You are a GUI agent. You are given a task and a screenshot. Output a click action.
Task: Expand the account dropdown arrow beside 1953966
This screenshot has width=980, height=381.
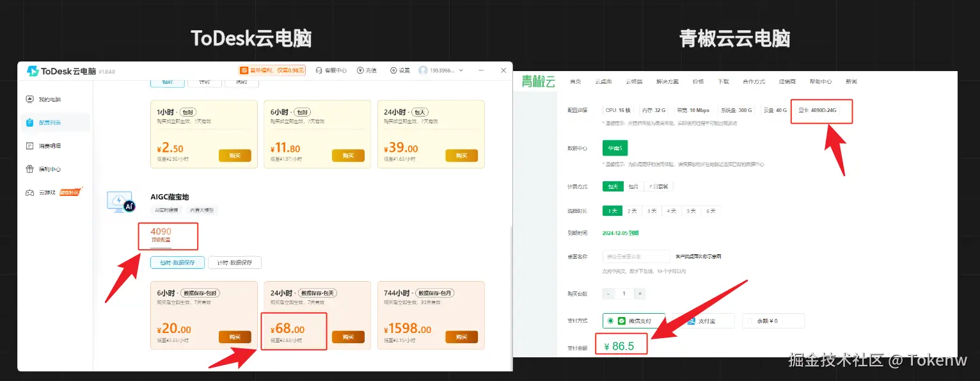coord(461,70)
